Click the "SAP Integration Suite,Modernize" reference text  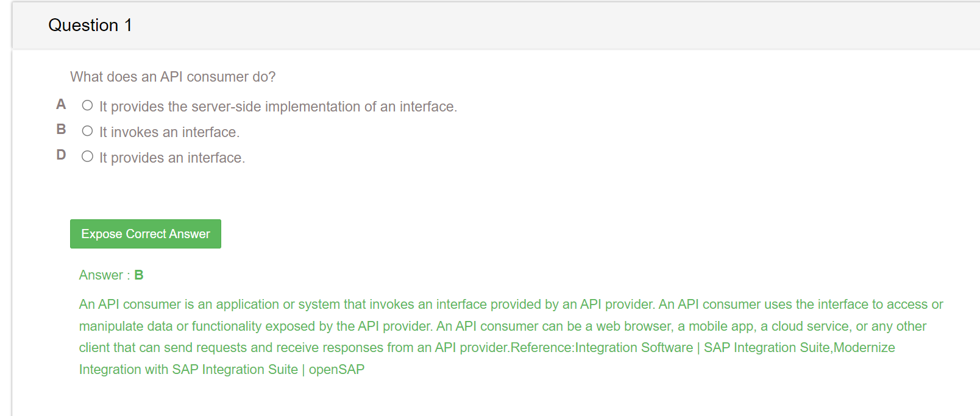800,348
